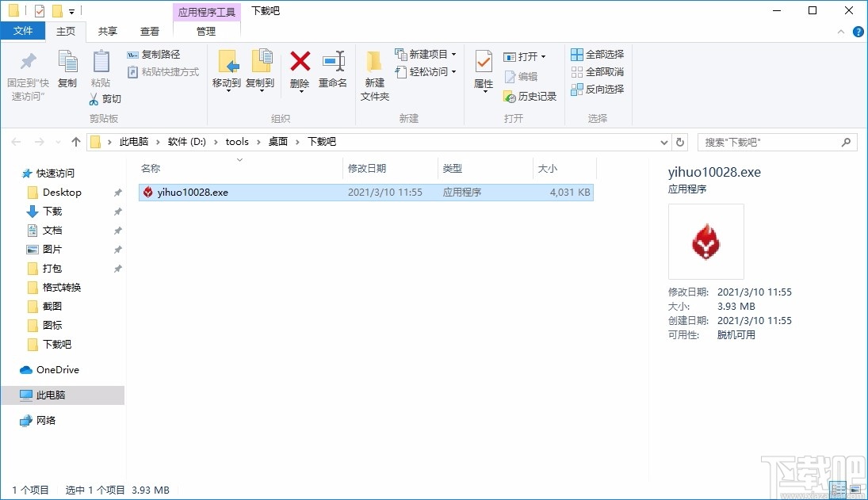The image size is (868, 500).
Task: Create a folder with 新建文件夹 icon
Action: click(x=373, y=70)
